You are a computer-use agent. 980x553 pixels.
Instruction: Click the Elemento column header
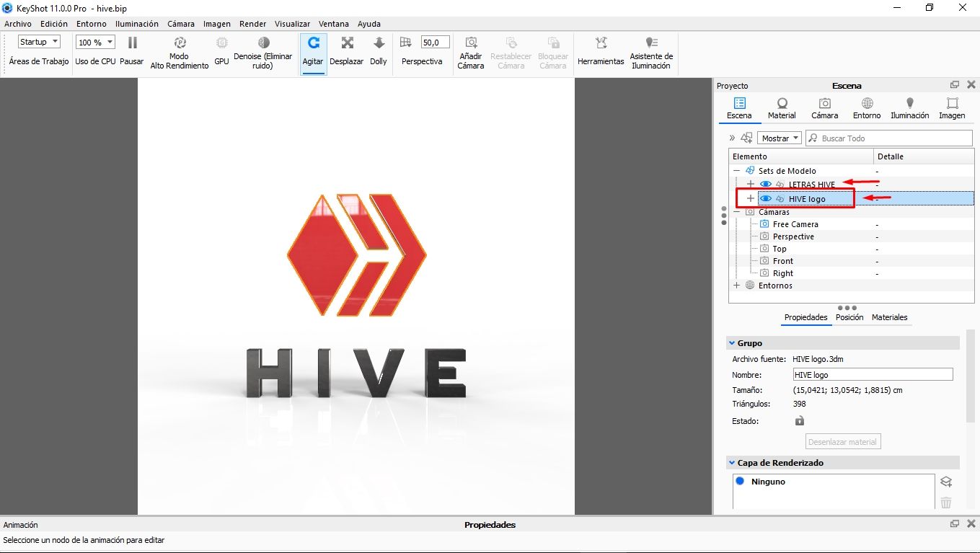pos(801,156)
